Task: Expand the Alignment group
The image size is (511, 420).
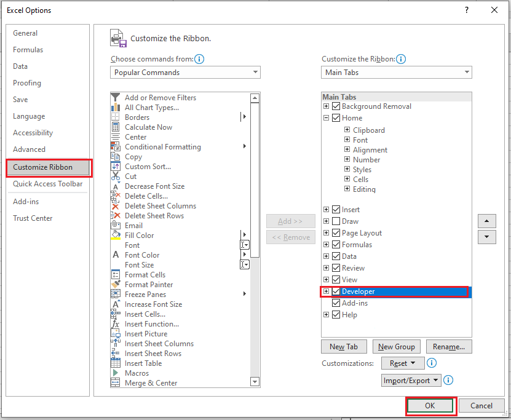Action: point(347,149)
